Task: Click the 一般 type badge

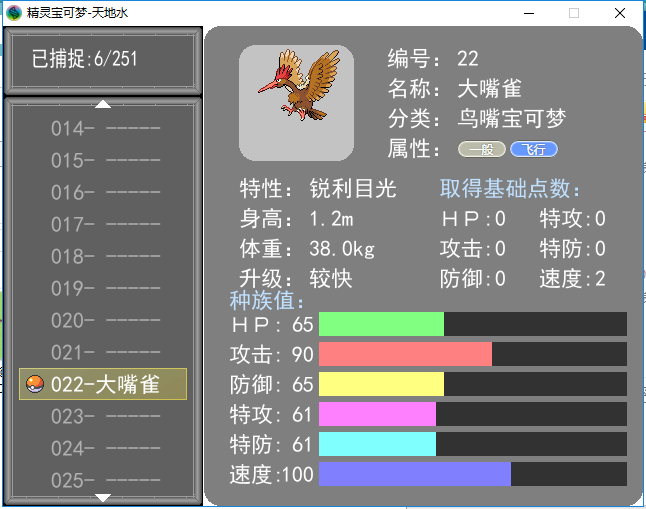Action: click(482, 149)
